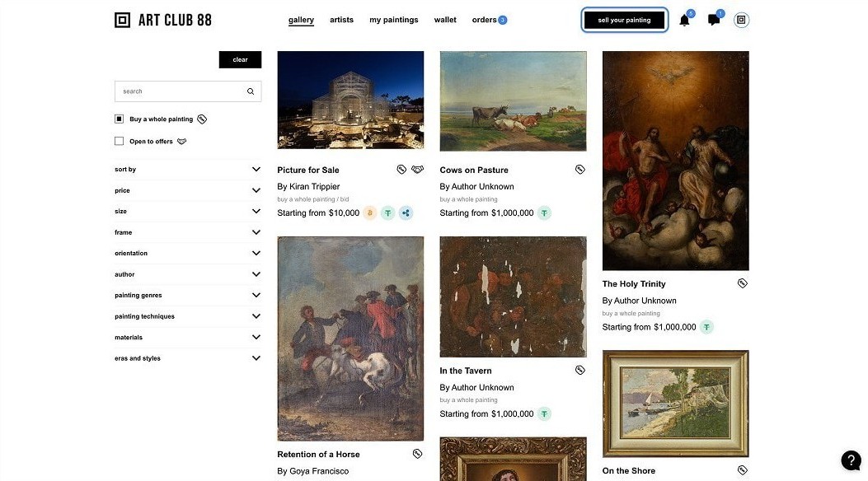Open the notifications bell icon
The width and height of the screenshot is (868, 481).
point(685,21)
